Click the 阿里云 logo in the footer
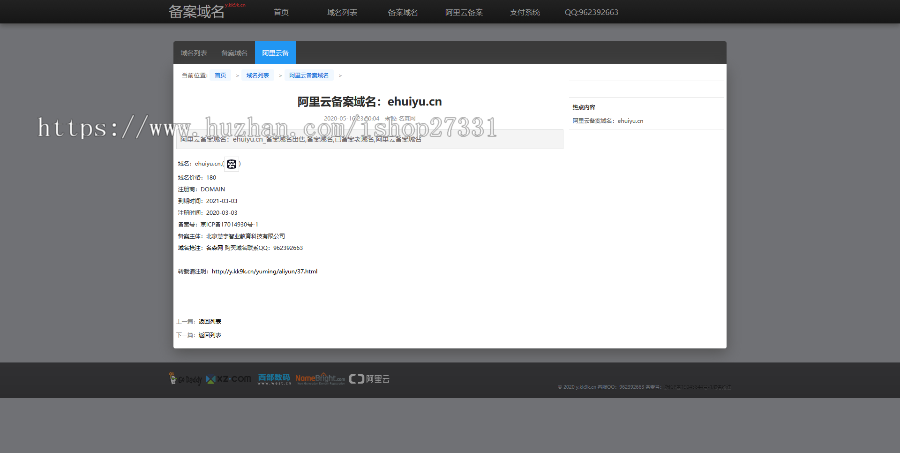 click(x=370, y=379)
